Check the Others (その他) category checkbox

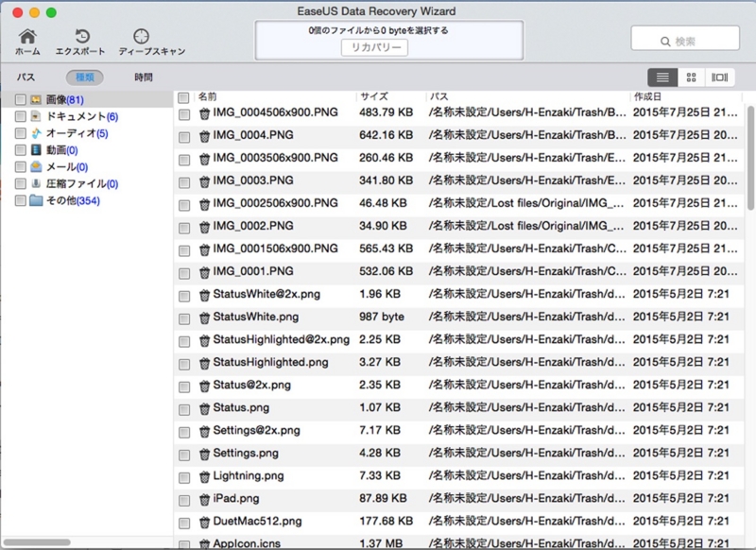[20, 200]
